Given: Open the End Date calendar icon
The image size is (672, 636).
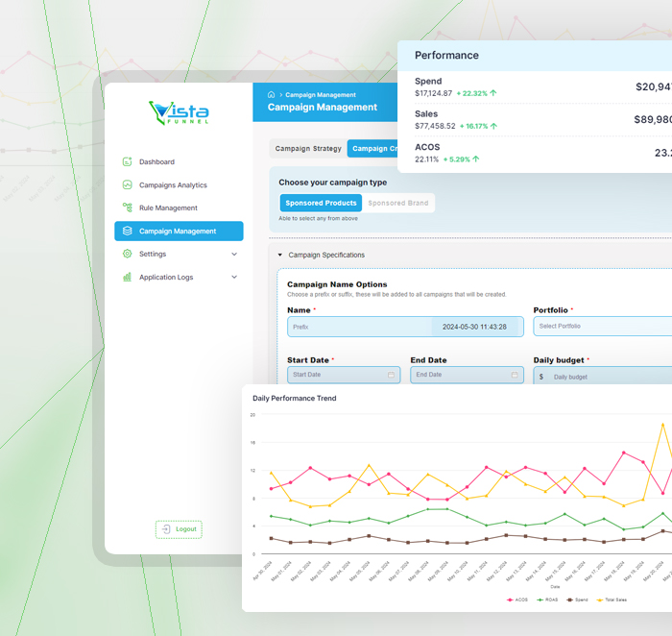Looking at the screenshot, I should [515, 375].
